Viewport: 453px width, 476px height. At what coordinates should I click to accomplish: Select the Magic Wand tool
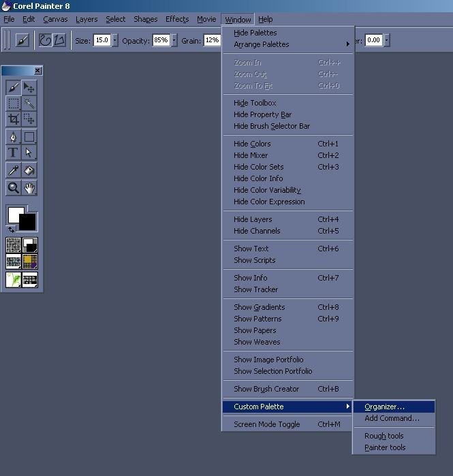point(29,104)
